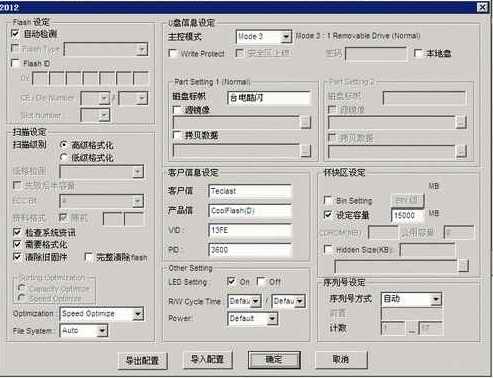Click the capacity field showing 15000
The width and height of the screenshot is (493, 378).
tap(408, 215)
